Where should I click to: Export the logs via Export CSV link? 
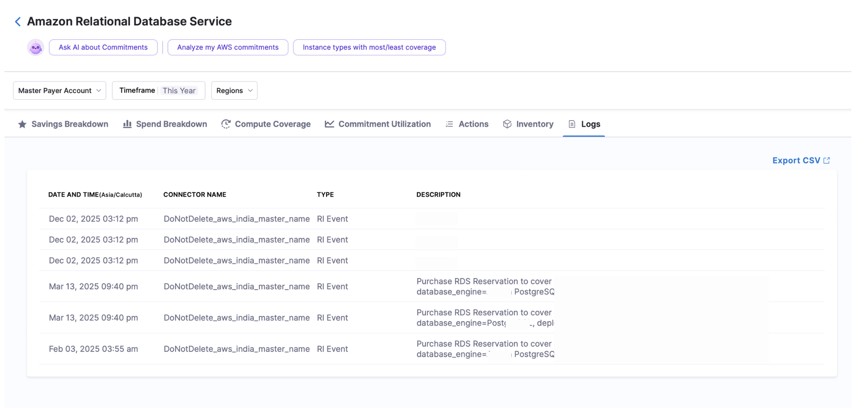point(796,161)
